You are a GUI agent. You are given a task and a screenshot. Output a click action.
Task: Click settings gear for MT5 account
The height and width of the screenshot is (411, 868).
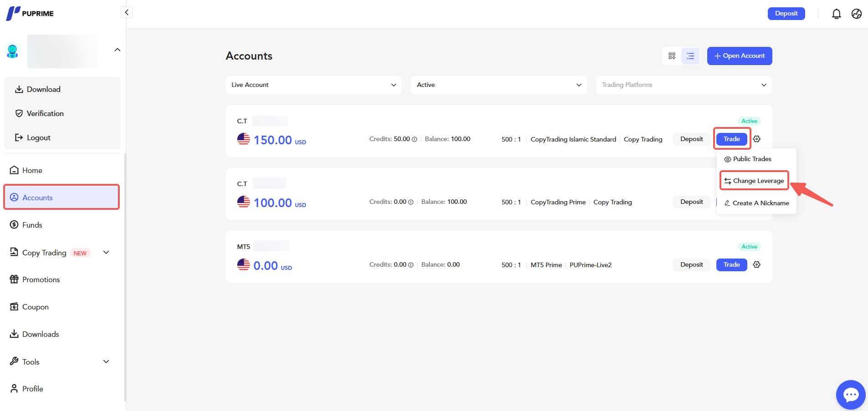(756, 265)
